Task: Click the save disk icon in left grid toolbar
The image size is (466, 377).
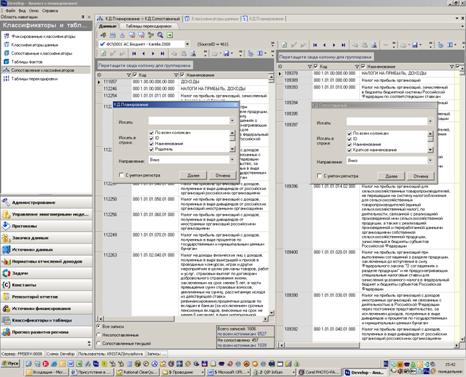Action: [227, 53]
